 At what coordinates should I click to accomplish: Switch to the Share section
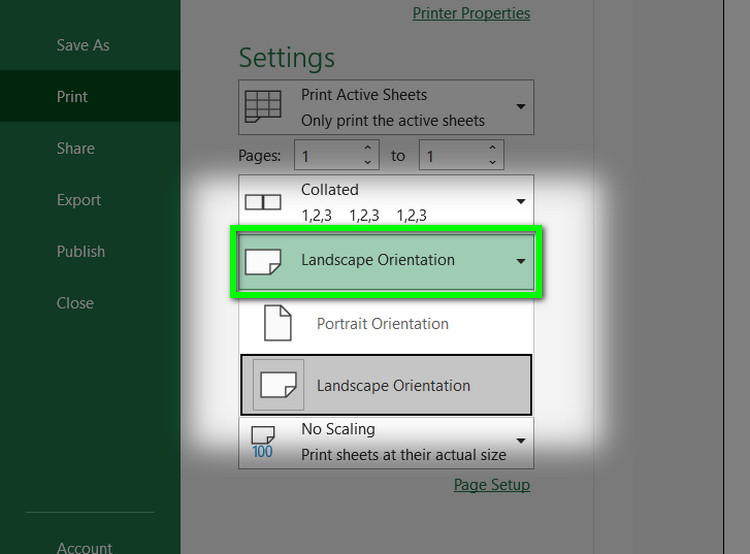(76, 148)
